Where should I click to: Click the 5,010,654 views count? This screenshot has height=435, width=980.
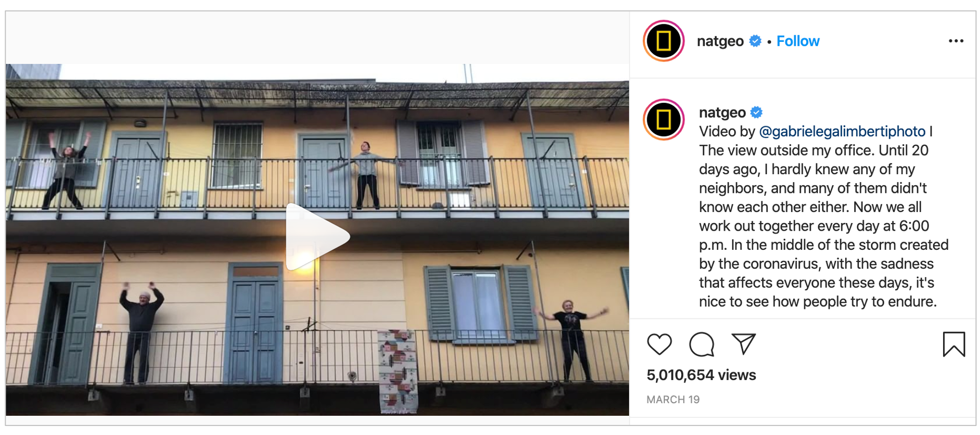701,375
